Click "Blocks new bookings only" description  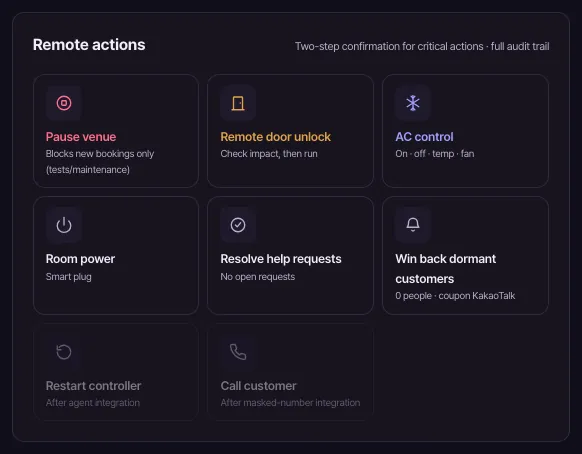tap(100, 154)
